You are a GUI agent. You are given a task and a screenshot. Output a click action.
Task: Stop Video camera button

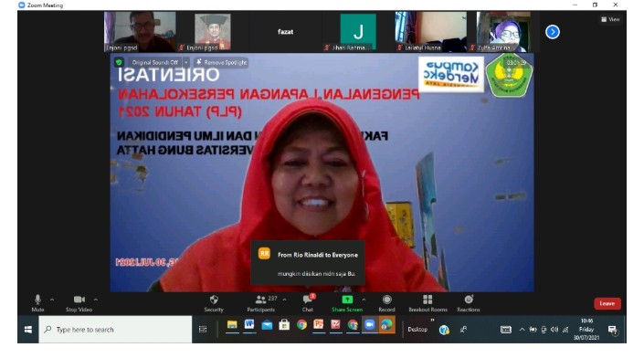coord(79,303)
